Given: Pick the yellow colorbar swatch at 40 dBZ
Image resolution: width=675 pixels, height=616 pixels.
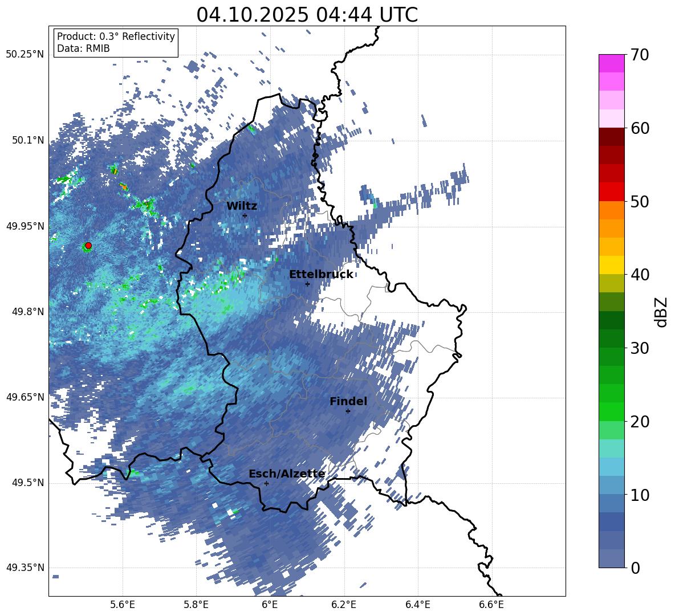Looking at the screenshot, I should pyautogui.click(x=611, y=265).
